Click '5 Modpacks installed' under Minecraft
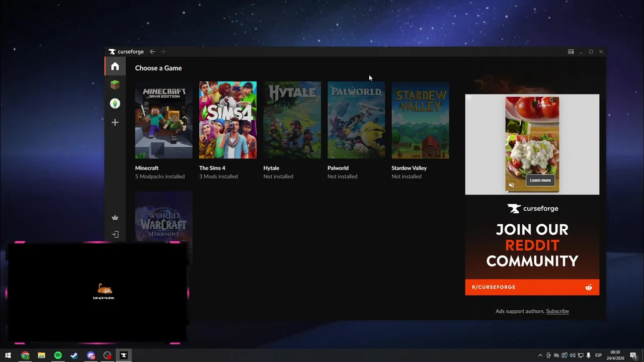The height and width of the screenshot is (362, 644). coord(160,176)
